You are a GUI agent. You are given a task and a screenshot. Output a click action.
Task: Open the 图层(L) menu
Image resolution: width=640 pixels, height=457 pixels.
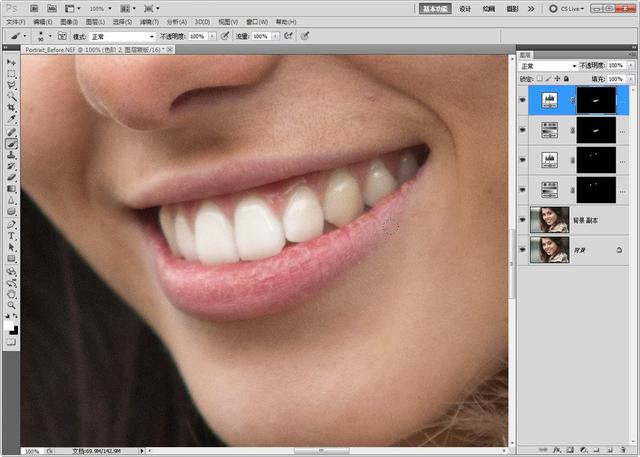click(96, 22)
